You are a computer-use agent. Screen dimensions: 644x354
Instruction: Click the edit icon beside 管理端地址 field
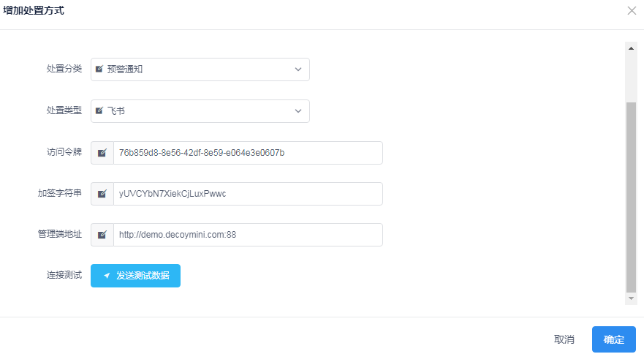click(x=102, y=235)
